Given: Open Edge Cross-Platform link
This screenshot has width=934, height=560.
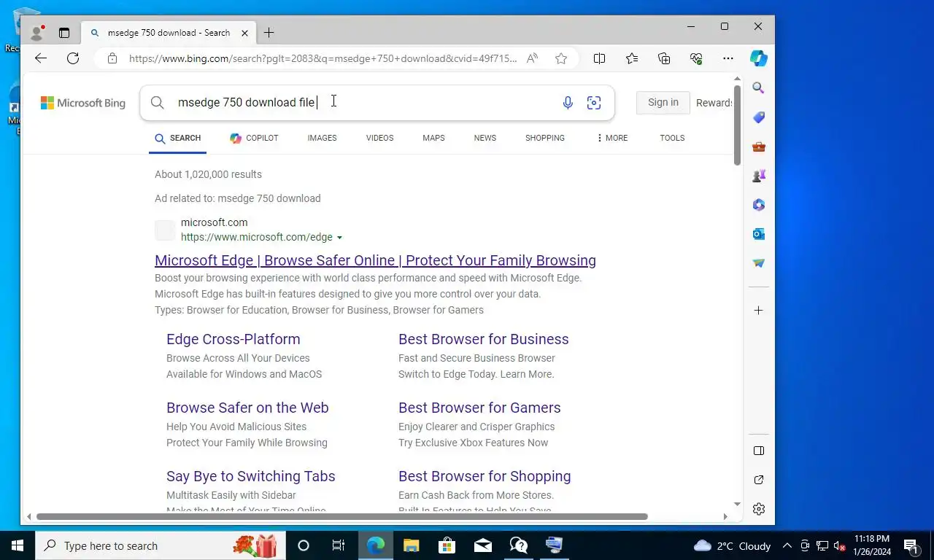Looking at the screenshot, I should point(233,339).
